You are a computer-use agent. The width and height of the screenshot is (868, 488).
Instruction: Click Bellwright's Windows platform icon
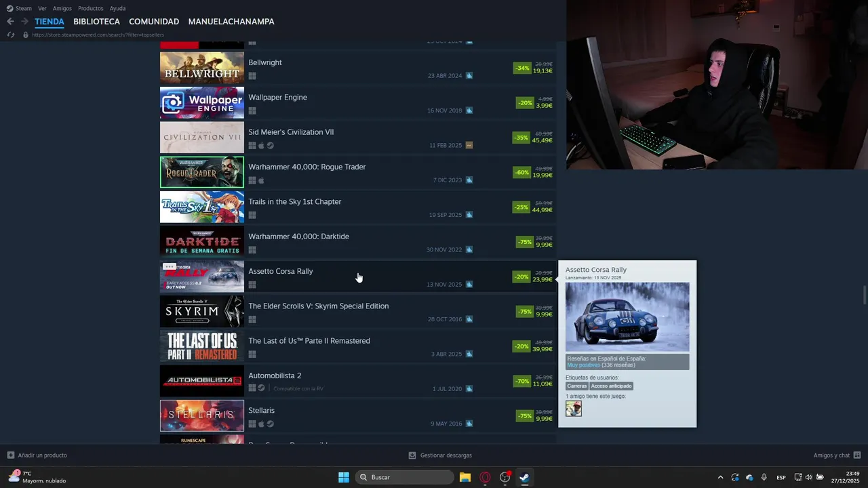pos(252,76)
